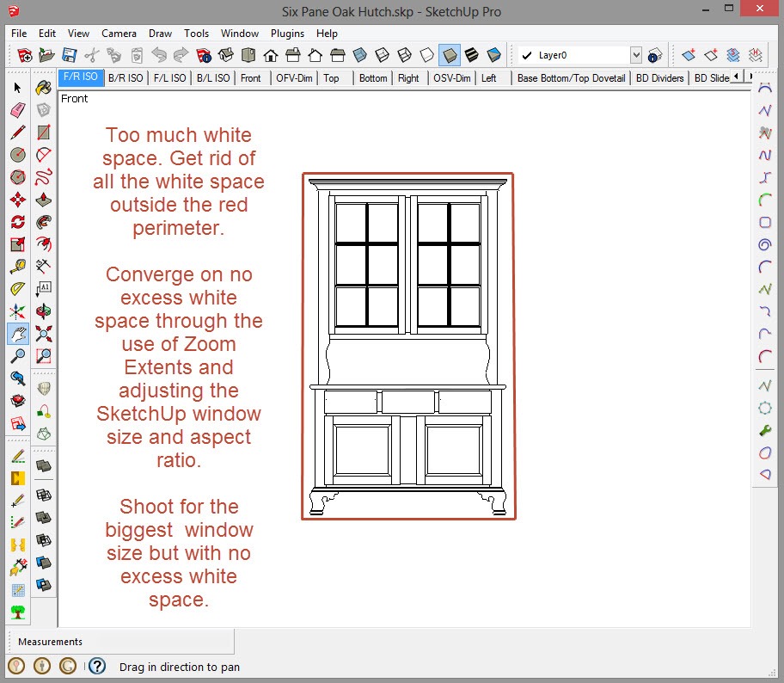784x683 pixels.
Task: Open the Plugins menu
Action: (x=287, y=34)
